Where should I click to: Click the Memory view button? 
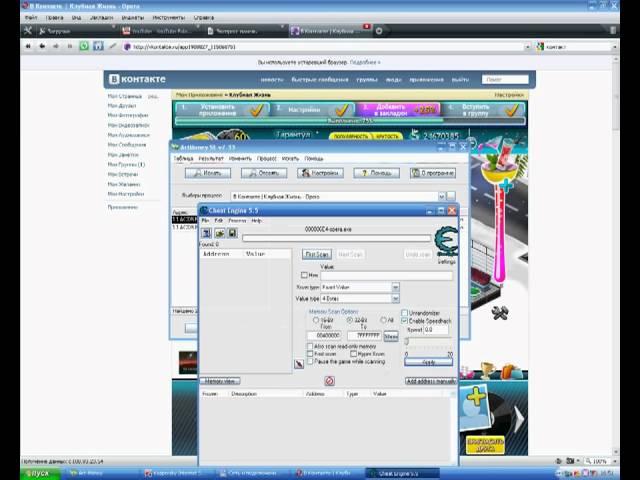219,381
